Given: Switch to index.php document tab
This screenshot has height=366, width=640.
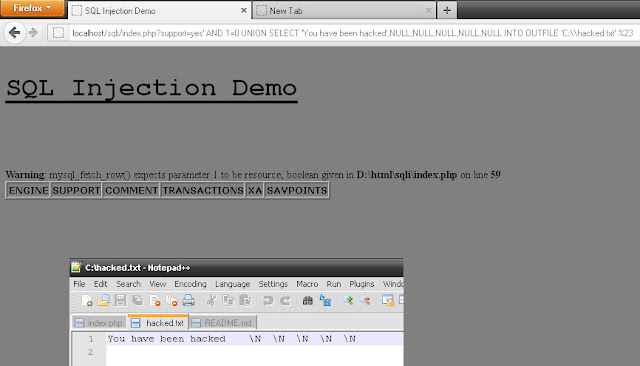Looking at the screenshot, I should (99, 323).
